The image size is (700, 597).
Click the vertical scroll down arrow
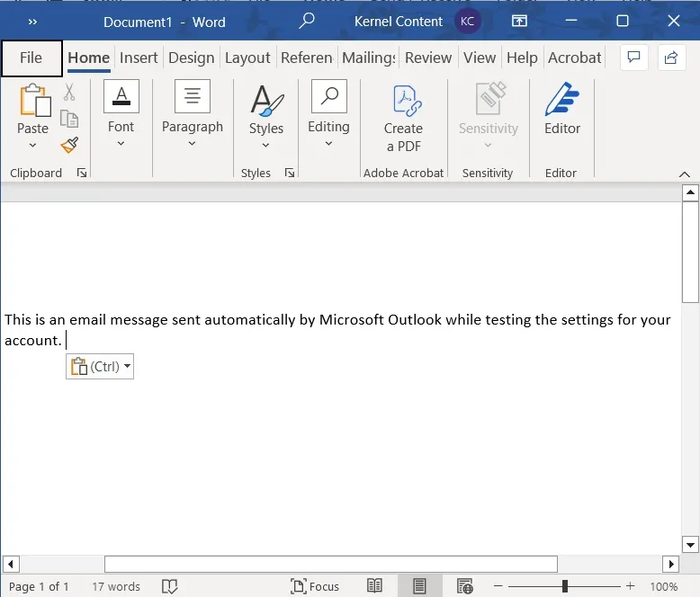click(690, 545)
